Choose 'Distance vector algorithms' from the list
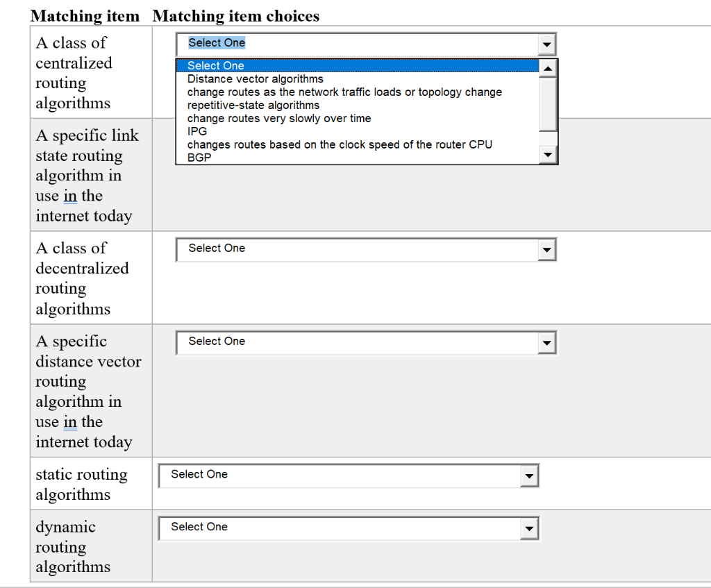 tap(358, 79)
